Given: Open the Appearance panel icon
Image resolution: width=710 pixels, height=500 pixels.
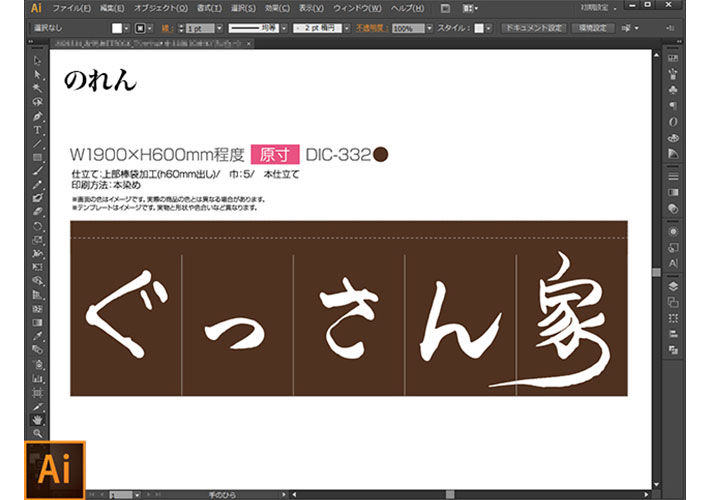Looking at the screenshot, I should [x=673, y=231].
